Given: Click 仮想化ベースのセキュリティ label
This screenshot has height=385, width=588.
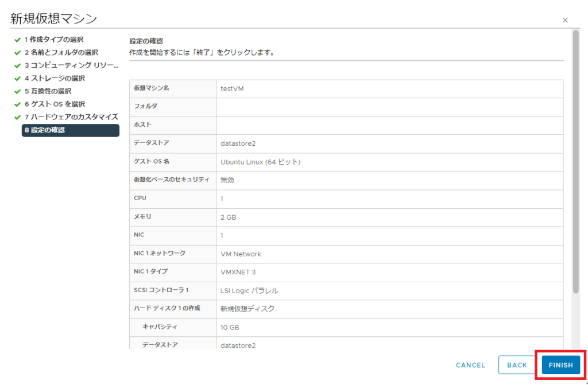Looking at the screenshot, I should [171, 180].
